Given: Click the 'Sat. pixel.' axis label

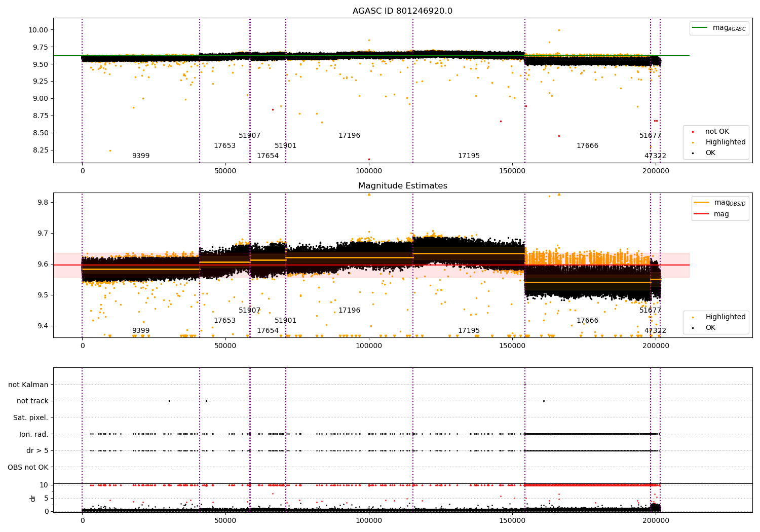Looking at the screenshot, I should (x=31, y=417).
